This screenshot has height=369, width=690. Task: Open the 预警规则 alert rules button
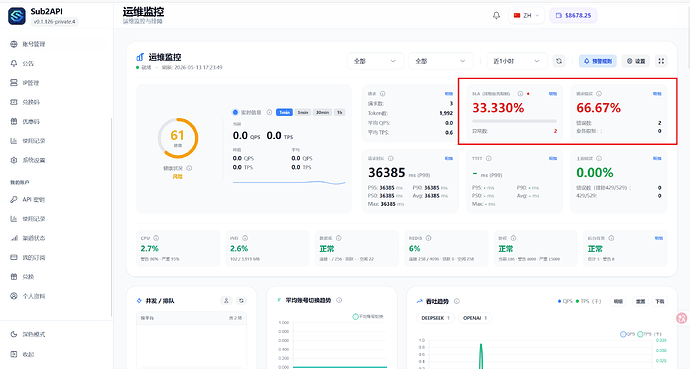(x=598, y=61)
